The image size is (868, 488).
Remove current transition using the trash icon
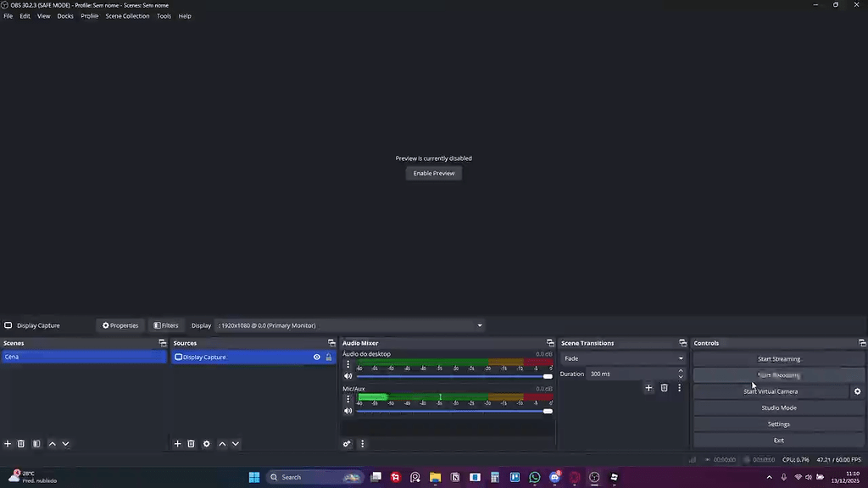click(664, 387)
